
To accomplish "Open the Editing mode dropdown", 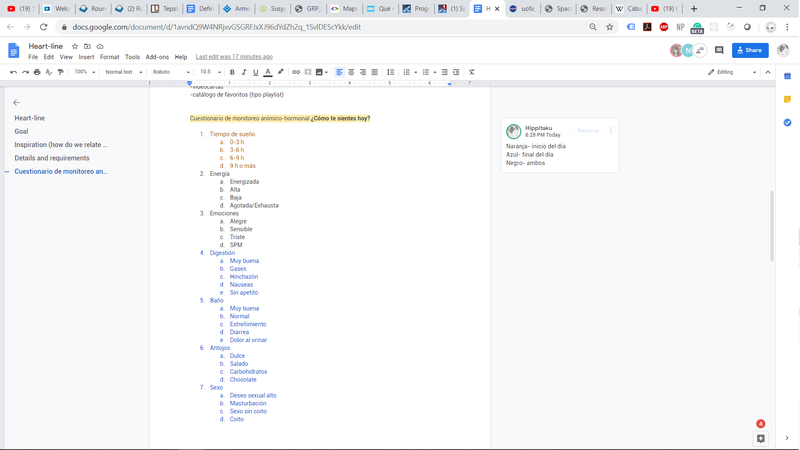I will pyautogui.click(x=731, y=72).
